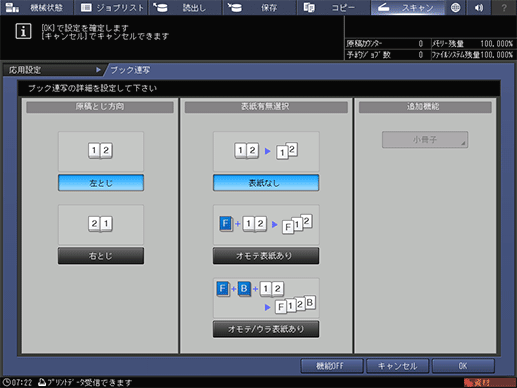The height and width of the screenshot is (388, 517).
Task: Switch to the 保存 store tab
Action: coord(260,7)
